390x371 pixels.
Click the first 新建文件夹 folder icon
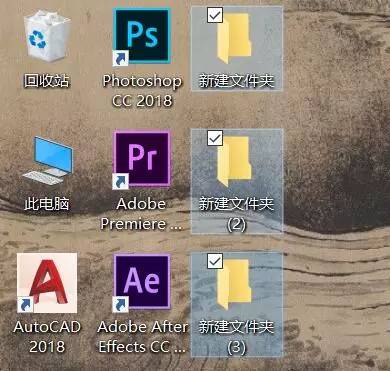[x=234, y=38]
